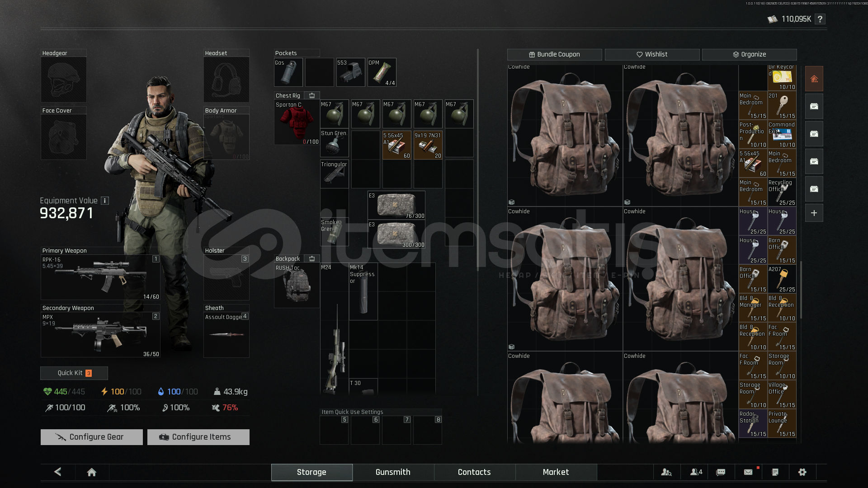Select the Dir. Keycard in storage

(782, 77)
